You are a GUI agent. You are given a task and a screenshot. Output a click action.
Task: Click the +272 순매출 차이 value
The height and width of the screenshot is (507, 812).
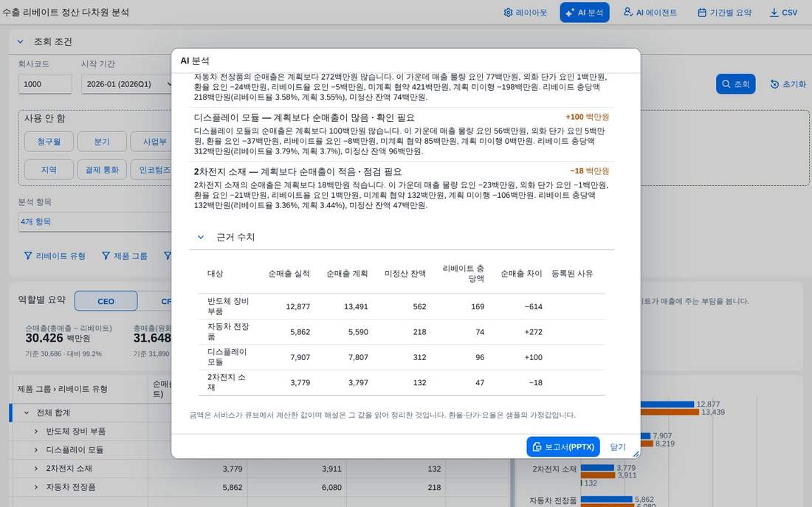pyautogui.click(x=534, y=332)
